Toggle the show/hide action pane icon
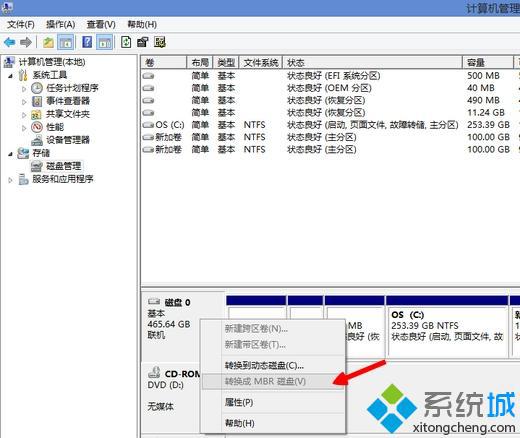The image size is (520, 438). (105, 42)
